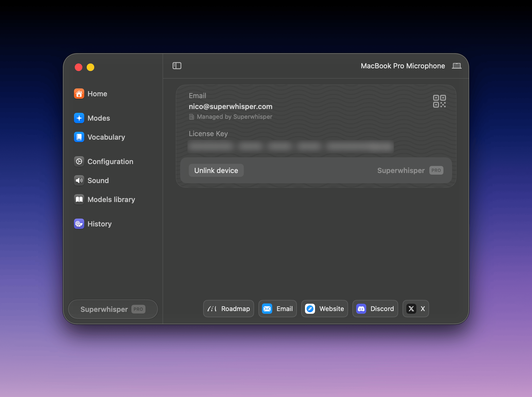Unlink this device
This screenshot has width=532, height=397.
(x=216, y=170)
